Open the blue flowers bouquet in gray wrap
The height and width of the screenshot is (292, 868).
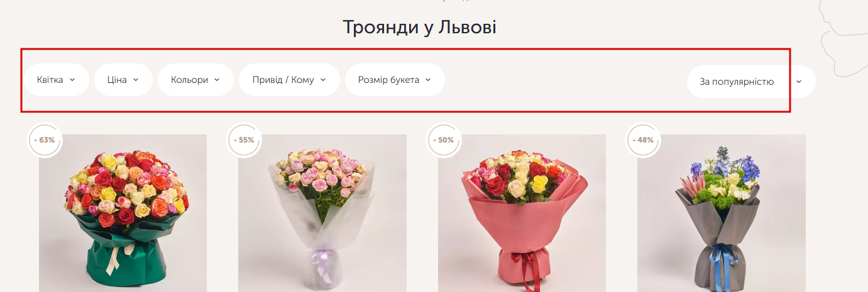tap(722, 214)
